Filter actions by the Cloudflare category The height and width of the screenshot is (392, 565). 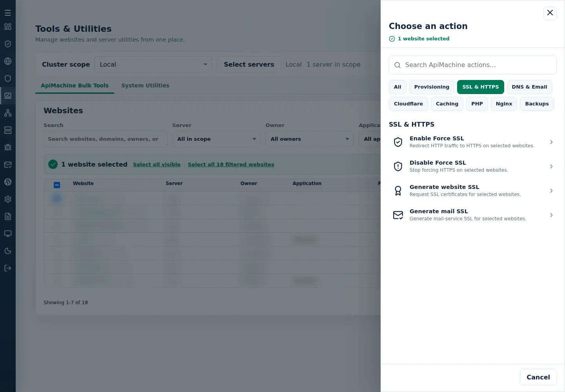[408, 104]
